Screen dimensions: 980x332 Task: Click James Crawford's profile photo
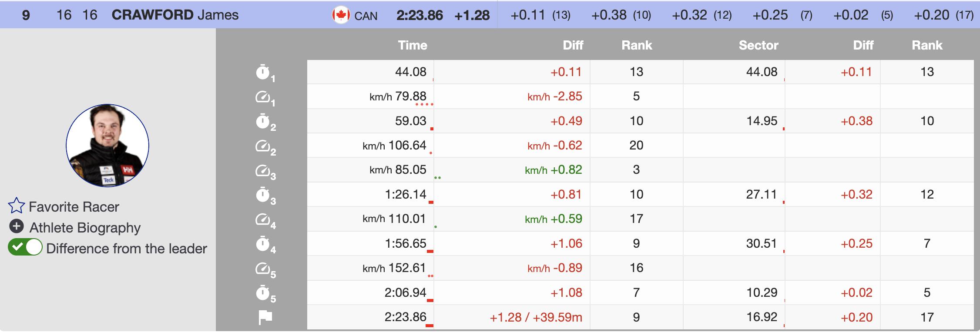click(x=107, y=146)
